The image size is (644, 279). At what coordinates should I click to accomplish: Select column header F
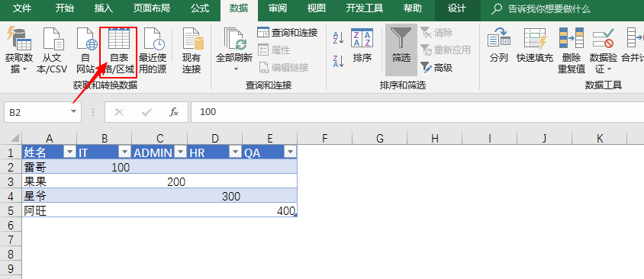coord(325,138)
